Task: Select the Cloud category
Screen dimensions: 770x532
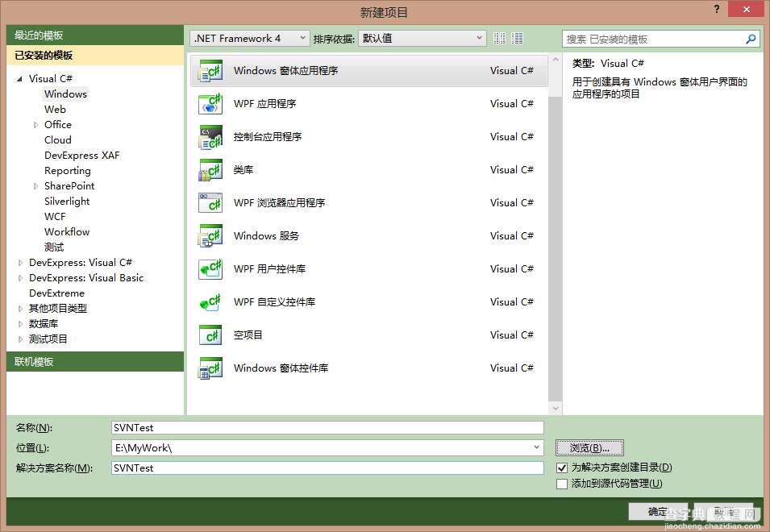Action: tap(57, 140)
